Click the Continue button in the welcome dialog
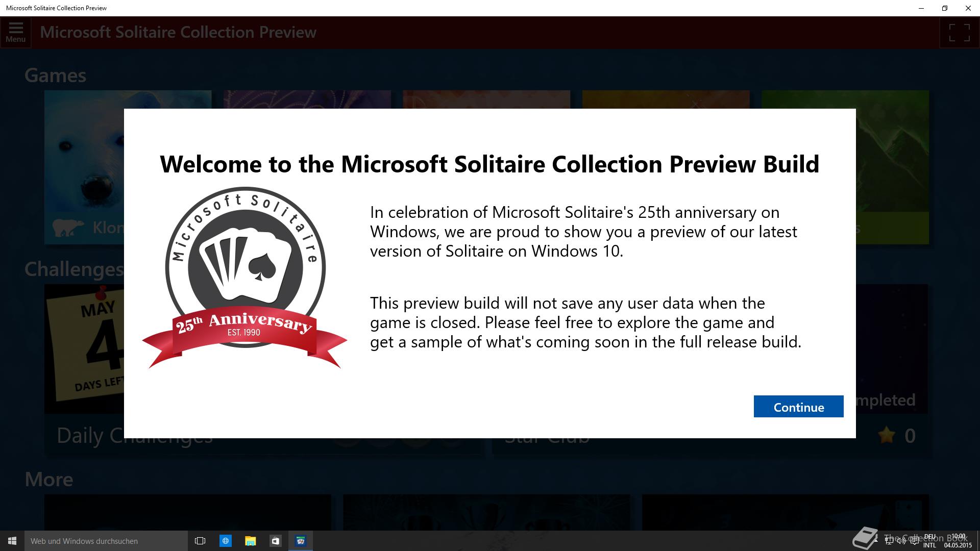This screenshot has height=551, width=980. 798,406
